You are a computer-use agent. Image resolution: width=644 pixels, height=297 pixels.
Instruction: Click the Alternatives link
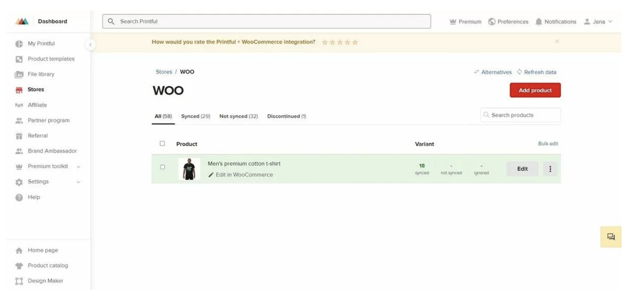tap(496, 72)
